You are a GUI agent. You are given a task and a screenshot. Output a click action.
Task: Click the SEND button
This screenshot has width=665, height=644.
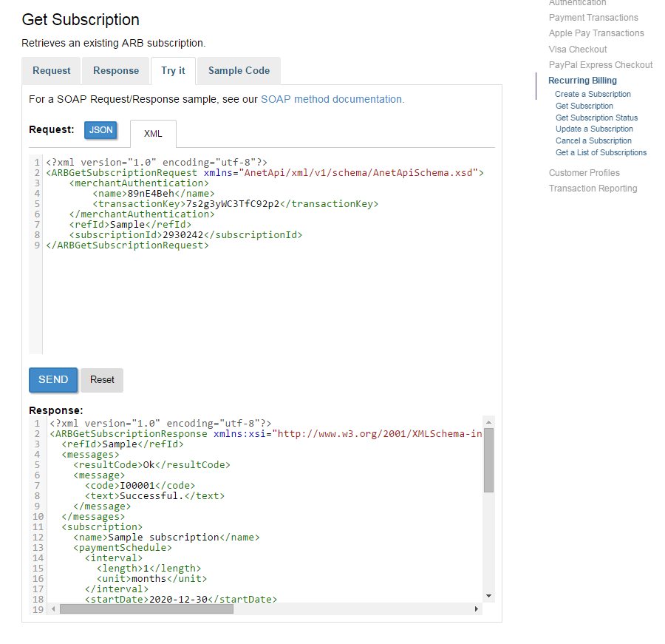pos(52,379)
